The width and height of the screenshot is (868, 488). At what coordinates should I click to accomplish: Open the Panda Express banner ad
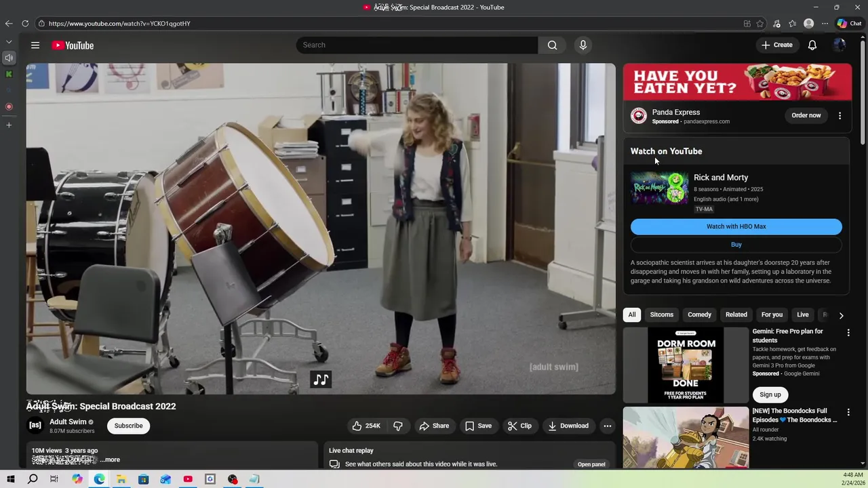tap(737, 82)
